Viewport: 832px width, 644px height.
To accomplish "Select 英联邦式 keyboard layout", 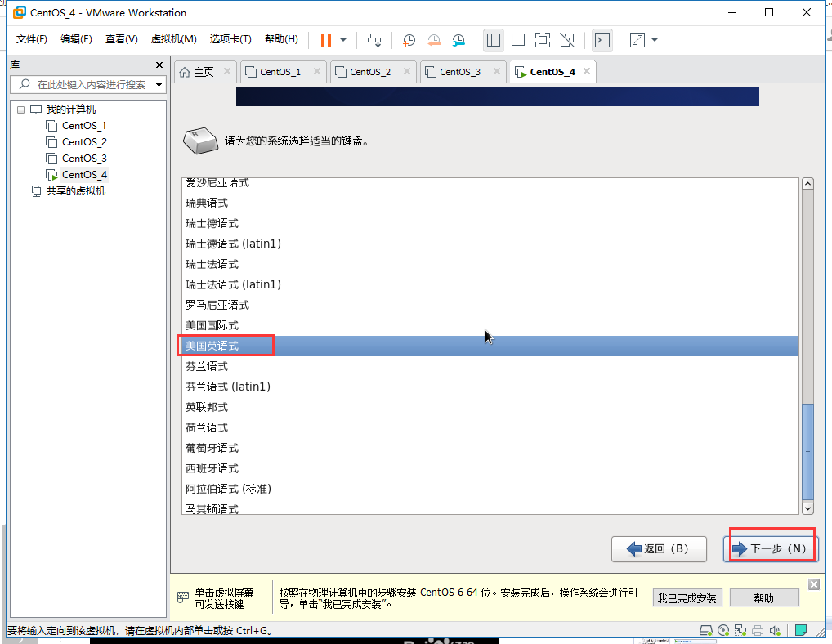I will [490, 408].
